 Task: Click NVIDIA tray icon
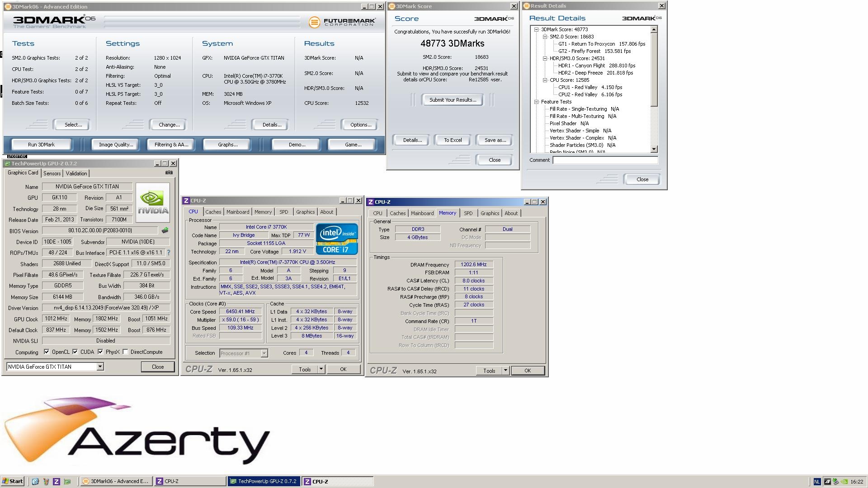(x=844, y=482)
